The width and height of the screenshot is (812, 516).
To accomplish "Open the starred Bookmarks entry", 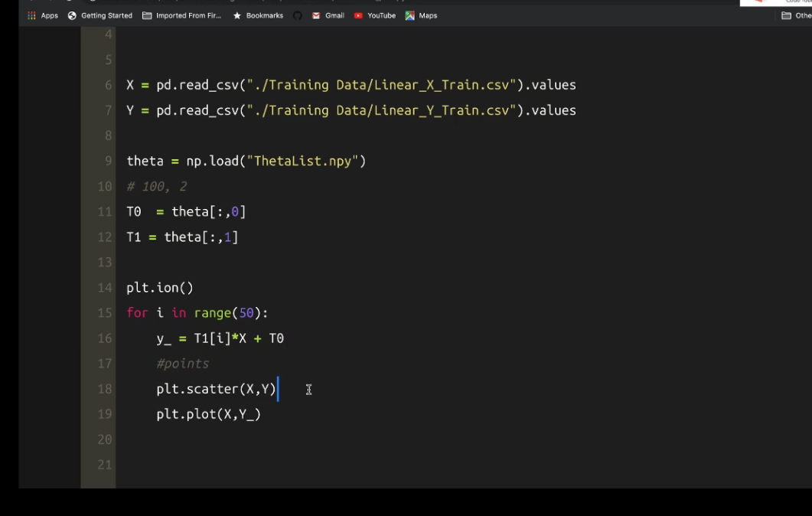I will click(258, 15).
